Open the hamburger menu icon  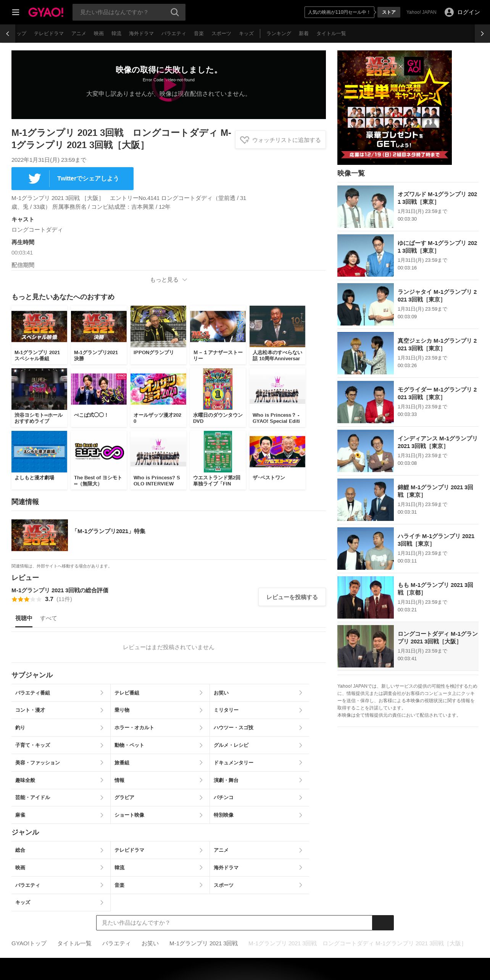click(x=16, y=12)
